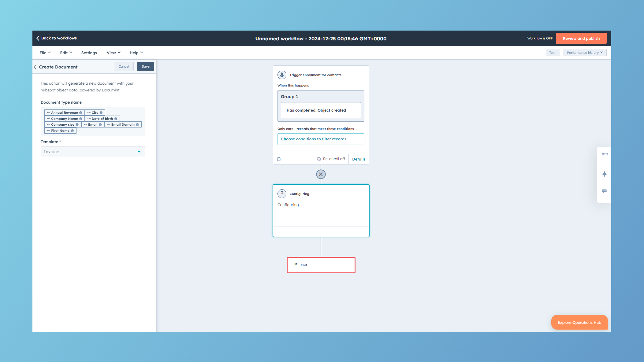The image size is (644, 362).
Task: Expand the View menu
Action: pos(114,53)
